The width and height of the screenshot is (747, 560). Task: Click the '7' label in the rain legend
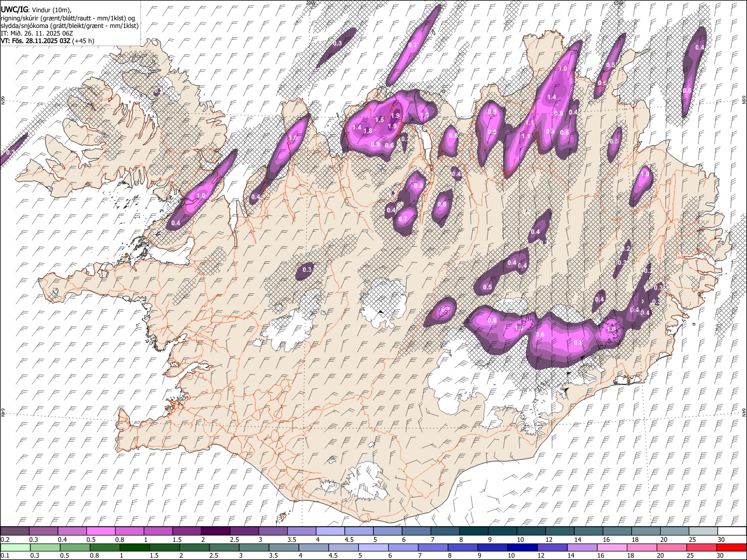(x=418, y=555)
